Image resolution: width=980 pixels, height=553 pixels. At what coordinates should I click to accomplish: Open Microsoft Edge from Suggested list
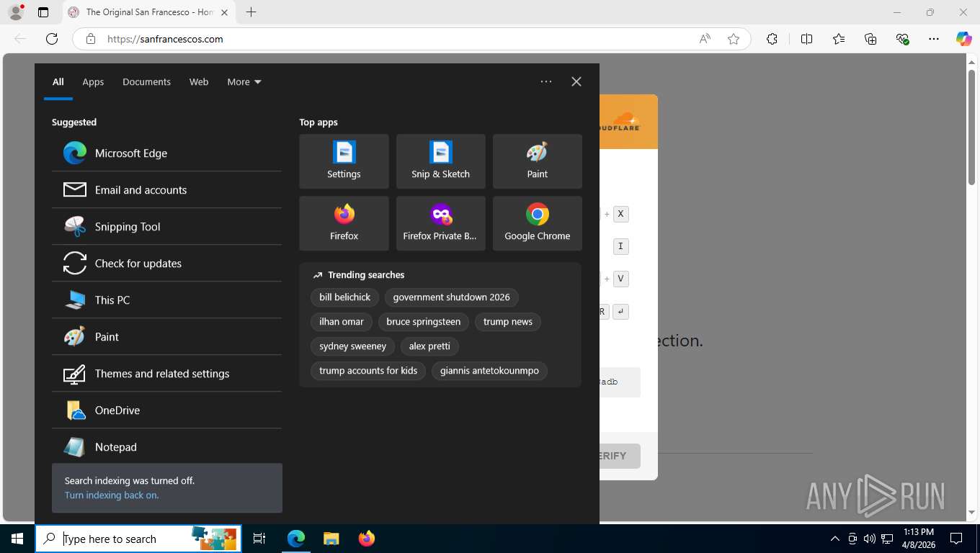click(166, 153)
